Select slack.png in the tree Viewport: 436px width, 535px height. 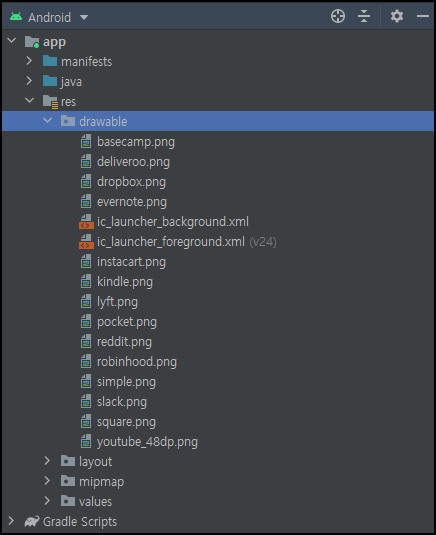[122, 402]
